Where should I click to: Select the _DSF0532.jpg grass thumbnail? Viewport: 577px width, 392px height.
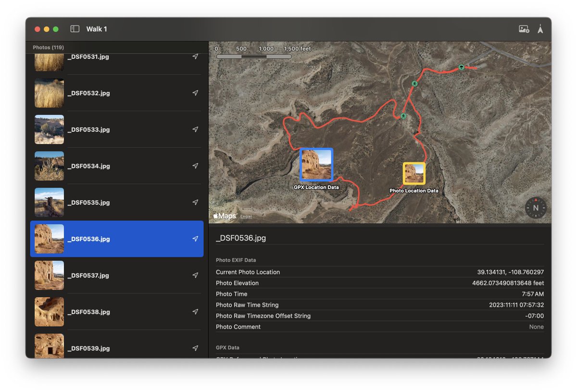tap(49, 93)
